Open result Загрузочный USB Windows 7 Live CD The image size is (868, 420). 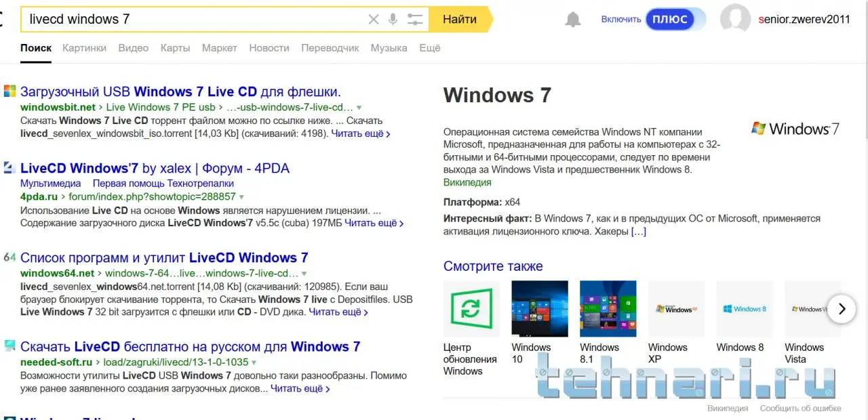(x=180, y=91)
